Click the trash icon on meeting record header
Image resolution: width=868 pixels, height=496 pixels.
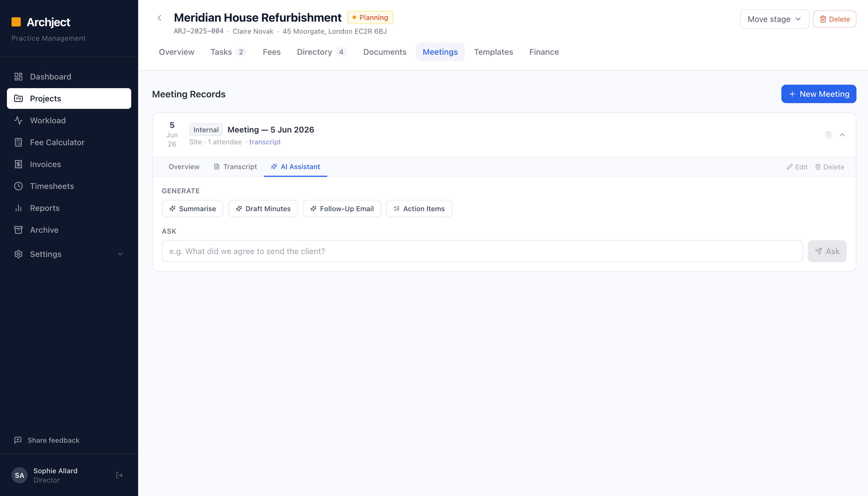829,135
